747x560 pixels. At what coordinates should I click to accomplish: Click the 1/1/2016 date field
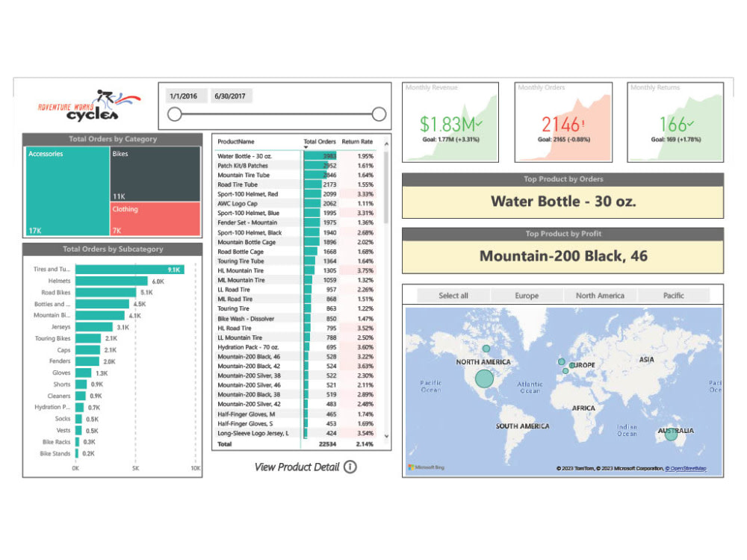[185, 96]
